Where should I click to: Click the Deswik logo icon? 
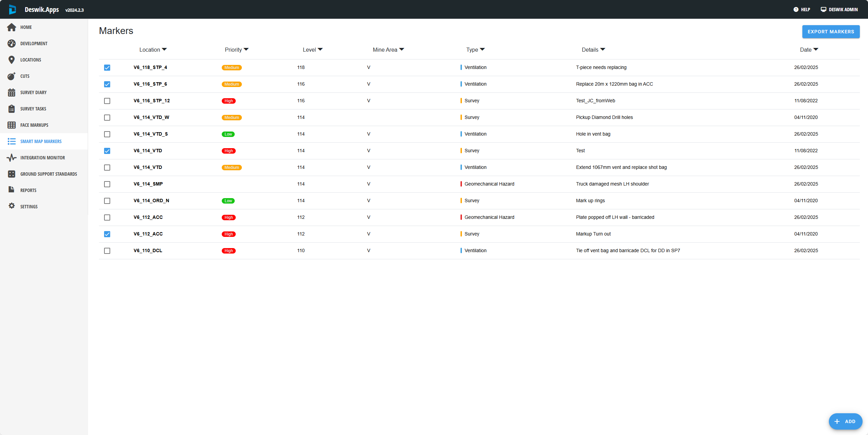coord(12,10)
